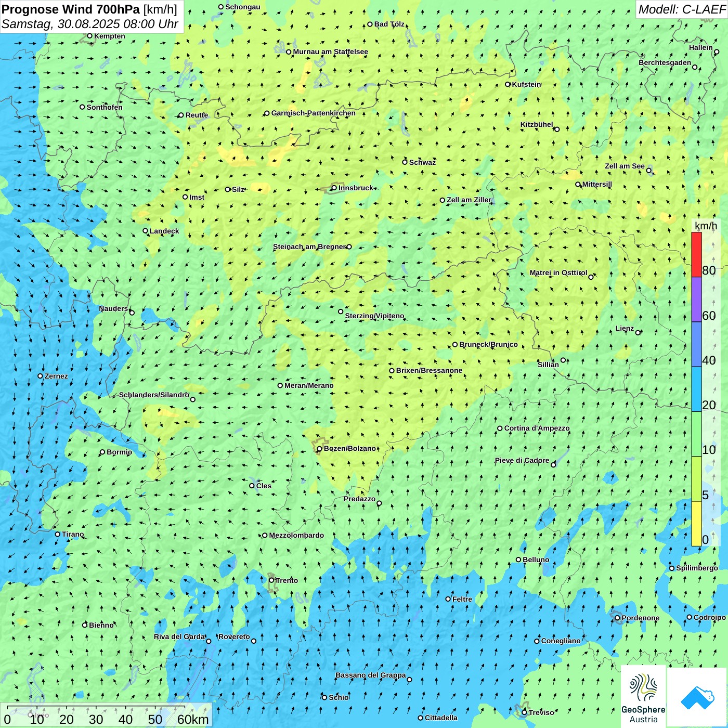Image resolution: width=728 pixels, height=728 pixels.
Task: Pick the yellow legend band for 0-5 km/h
Action: click(696, 524)
